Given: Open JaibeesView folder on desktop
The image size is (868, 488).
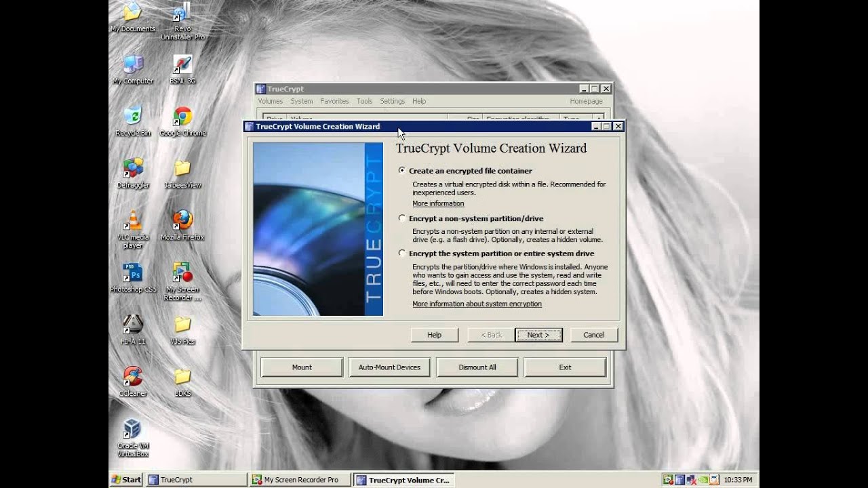Looking at the screenshot, I should [x=182, y=173].
